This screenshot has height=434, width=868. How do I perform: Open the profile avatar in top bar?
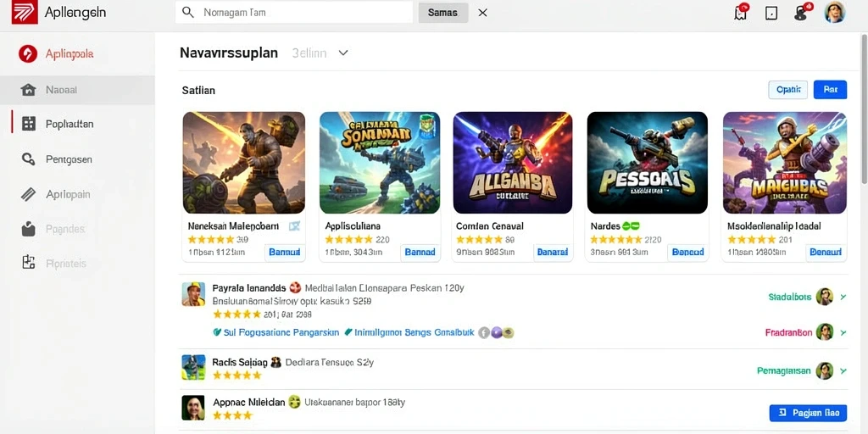coord(834,12)
